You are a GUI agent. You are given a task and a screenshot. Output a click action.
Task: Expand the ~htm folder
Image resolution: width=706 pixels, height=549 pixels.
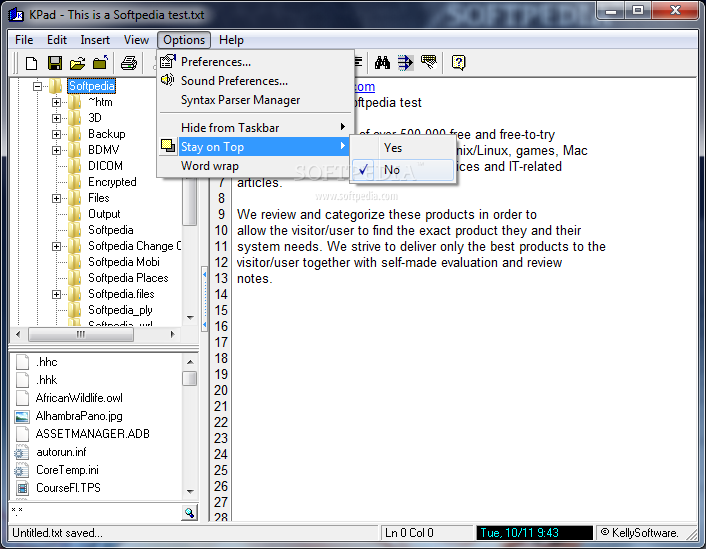[x=56, y=102]
